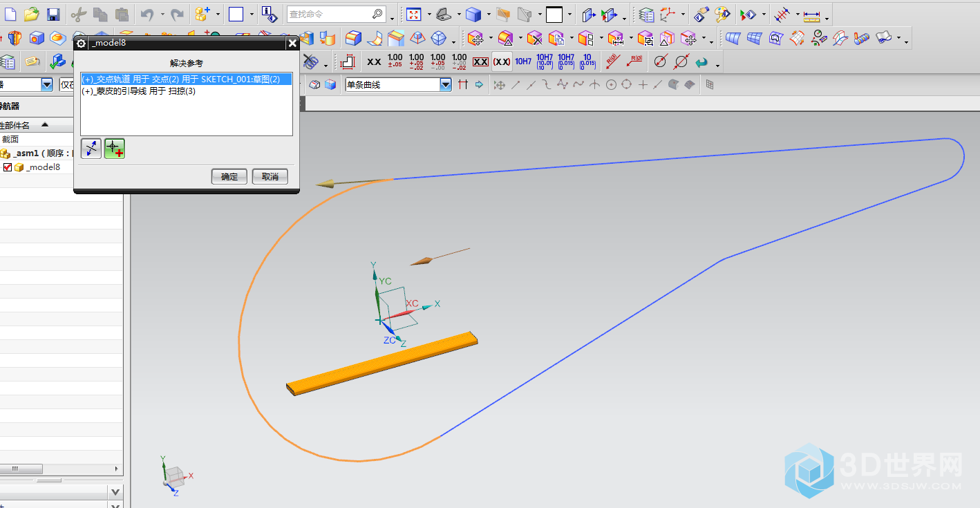The height and width of the screenshot is (508, 980).
Task: Open the Undo history dropdown arrow
Action: coord(162,14)
